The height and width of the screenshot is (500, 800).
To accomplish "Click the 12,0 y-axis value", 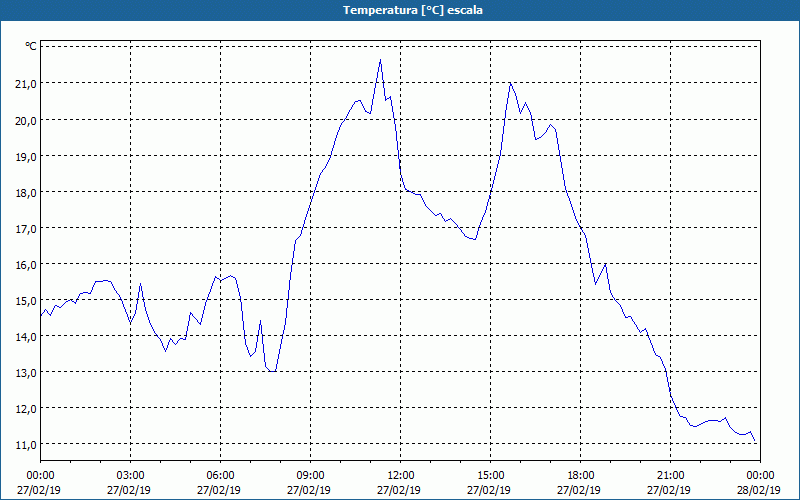I will 26,409.
